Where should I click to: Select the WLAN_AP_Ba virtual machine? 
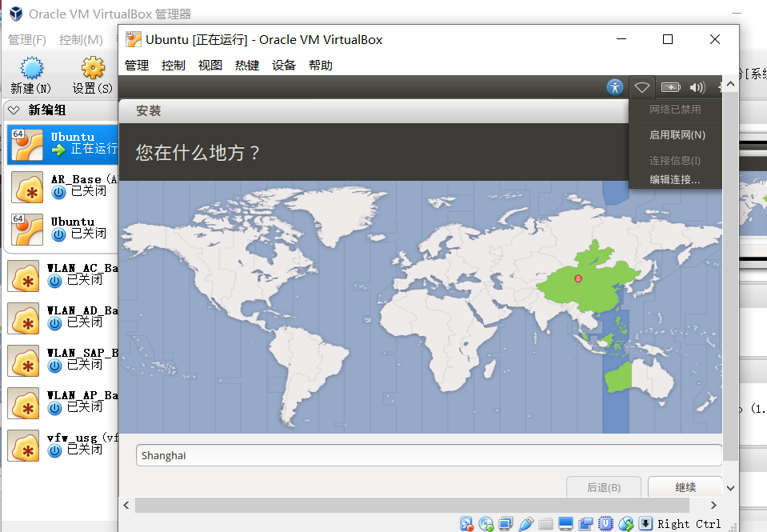coord(62,402)
